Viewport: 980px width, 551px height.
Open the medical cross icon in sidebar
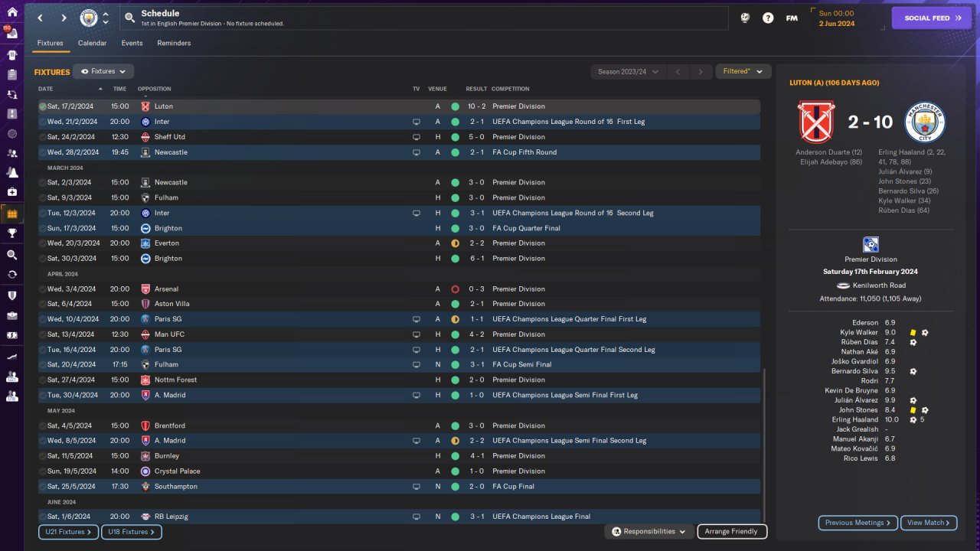[11, 191]
